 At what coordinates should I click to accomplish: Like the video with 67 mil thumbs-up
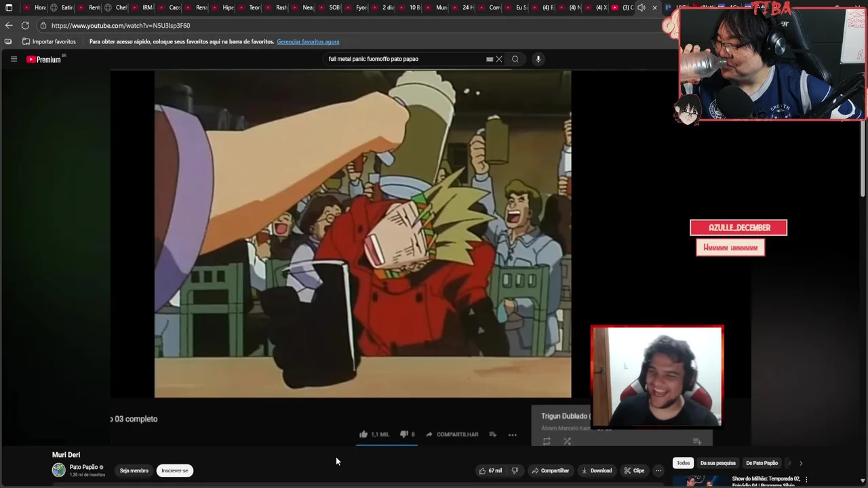point(490,470)
